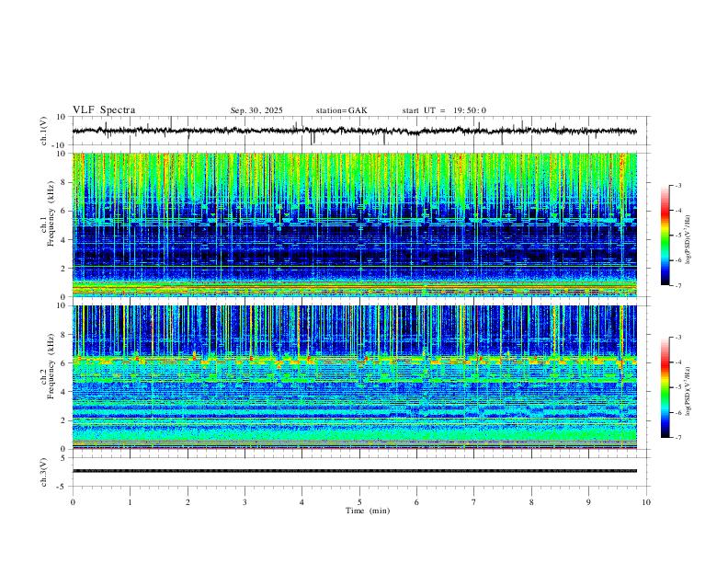The image size is (728, 563).
Task: Click the ch.3(V) axis label
Action: pyautogui.click(x=44, y=472)
